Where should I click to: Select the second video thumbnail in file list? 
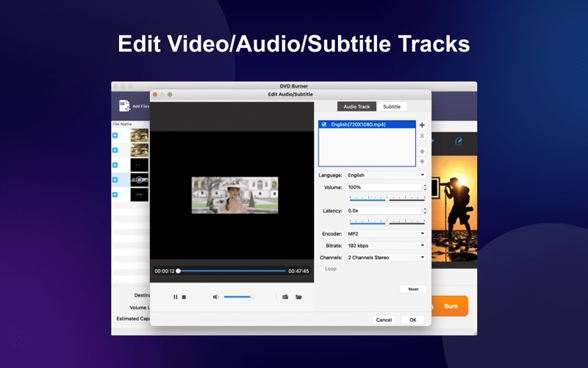click(x=139, y=150)
